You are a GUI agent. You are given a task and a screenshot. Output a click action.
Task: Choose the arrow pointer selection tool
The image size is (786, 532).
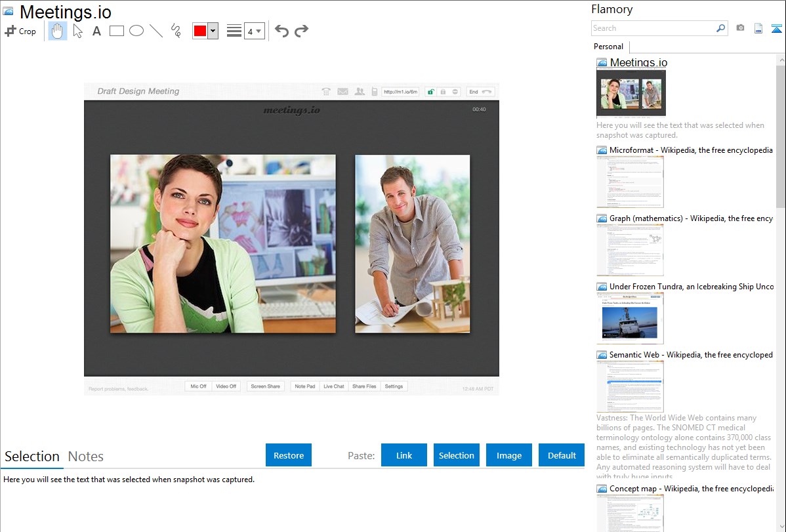[78, 31]
